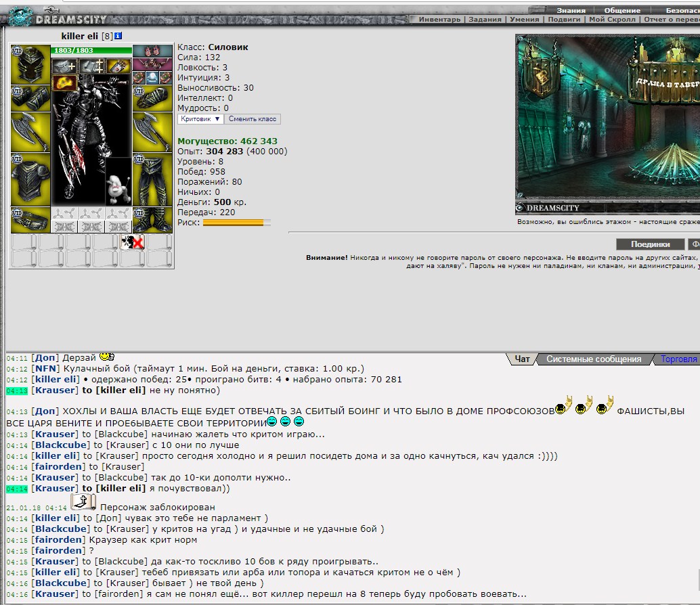Select the equipped boots slot
700x605 pixels.
[x=152, y=220]
